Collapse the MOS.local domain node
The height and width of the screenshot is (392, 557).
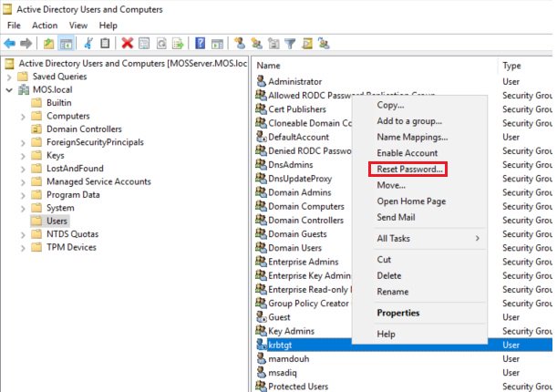[x=10, y=90]
